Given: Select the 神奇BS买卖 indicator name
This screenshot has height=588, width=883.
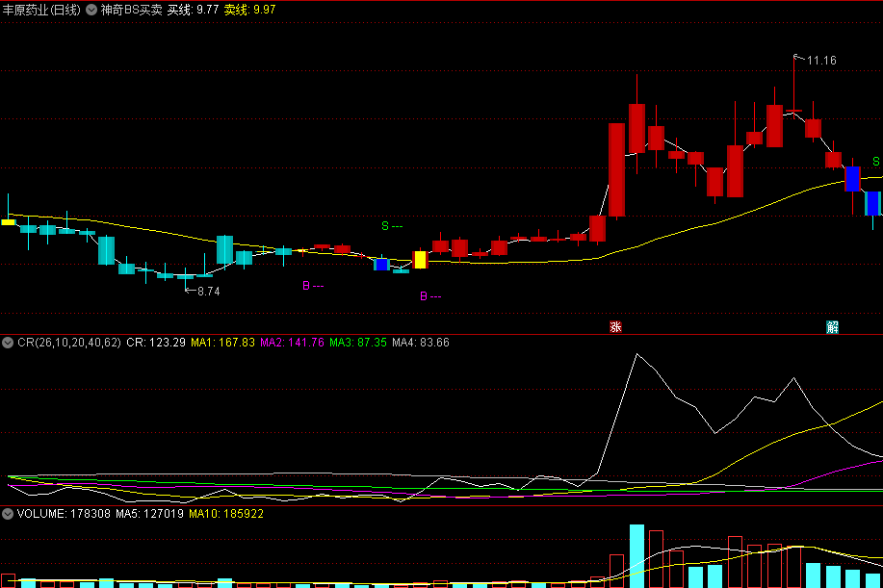Looking at the screenshot, I should 131,10.
